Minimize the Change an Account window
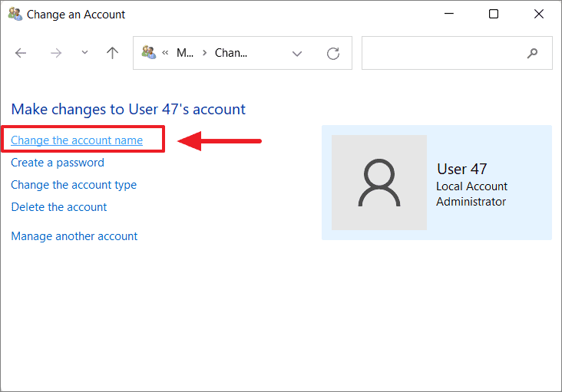Viewport: 562px width, 392px height. (x=449, y=14)
